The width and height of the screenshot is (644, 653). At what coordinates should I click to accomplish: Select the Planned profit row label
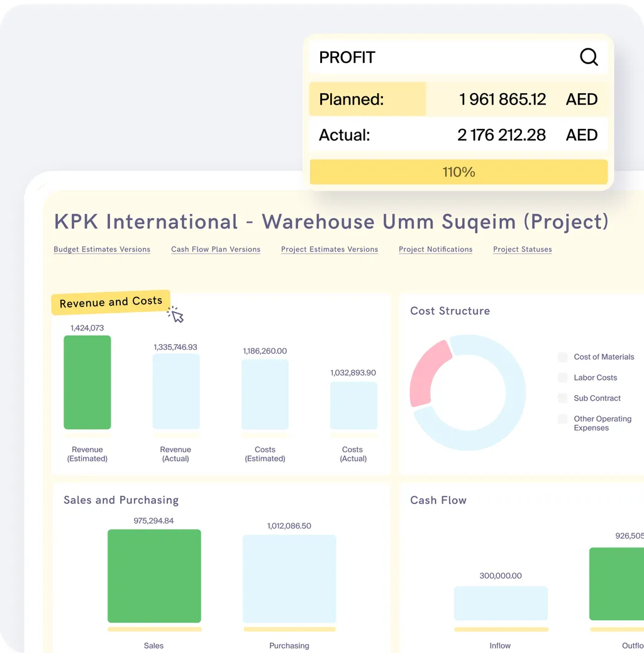(352, 99)
